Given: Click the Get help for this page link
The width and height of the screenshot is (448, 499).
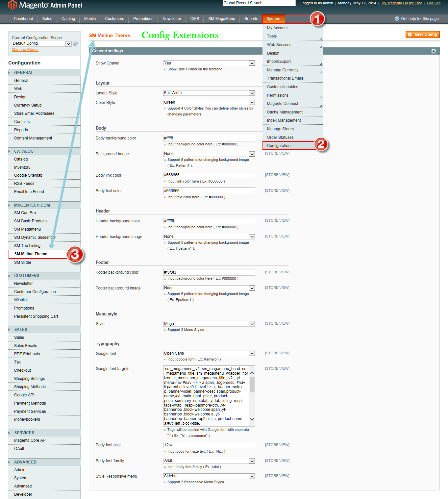Looking at the screenshot, I should (420, 19).
